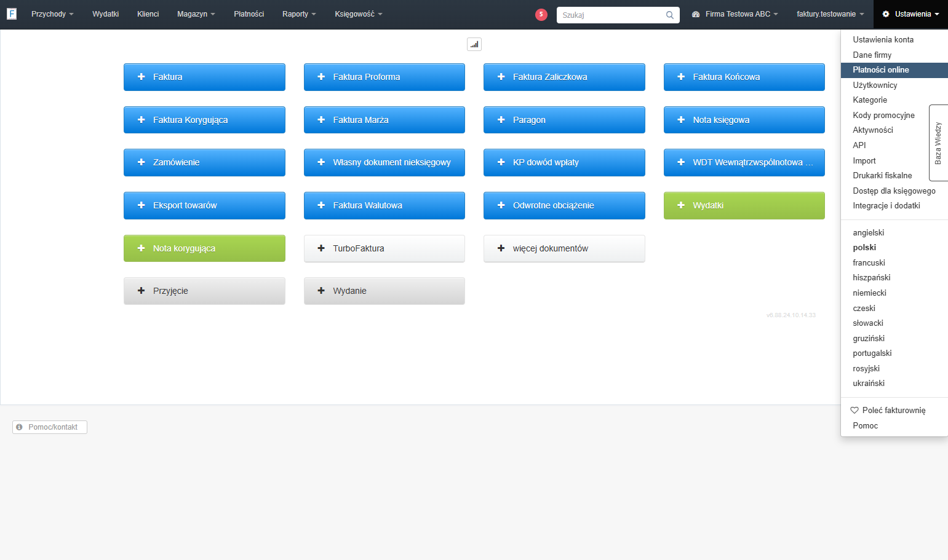Go to Wydatki in the top navigation
This screenshot has height=560, width=948.
pyautogui.click(x=106, y=14)
